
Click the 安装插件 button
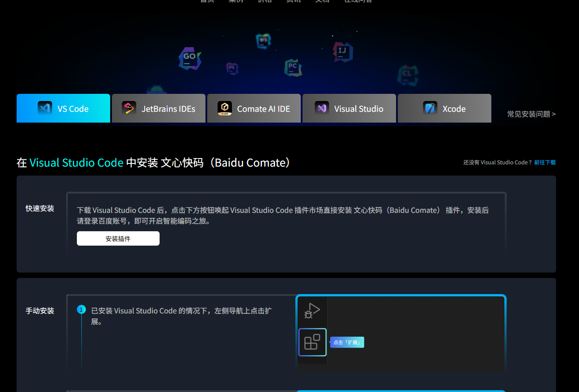point(118,238)
